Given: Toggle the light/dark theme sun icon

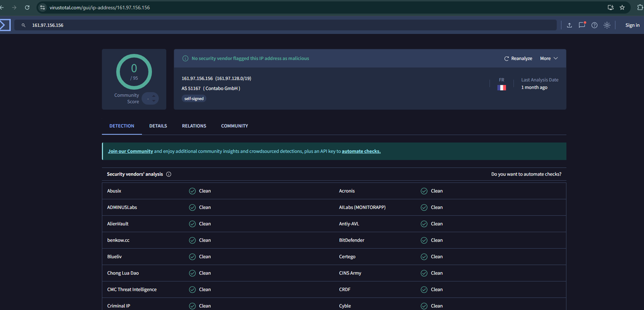Looking at the screenshot, I should pyautogui.click(x=607, y=25).
